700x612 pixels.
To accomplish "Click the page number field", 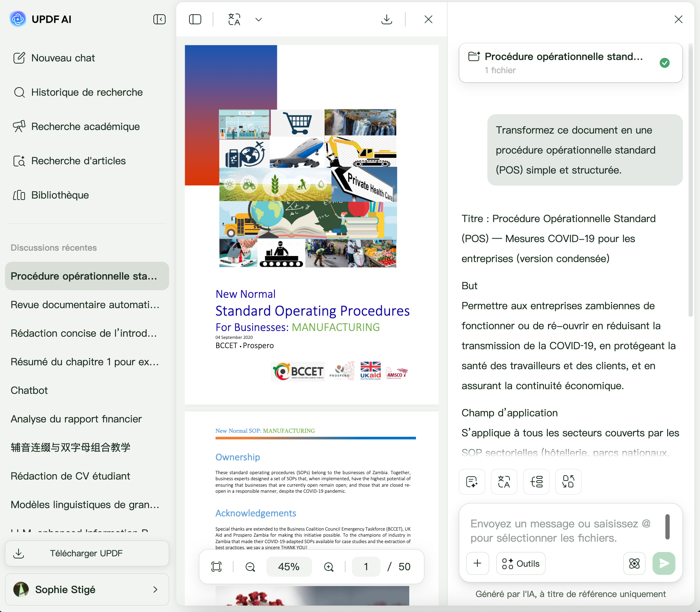I will coord(366,567).
